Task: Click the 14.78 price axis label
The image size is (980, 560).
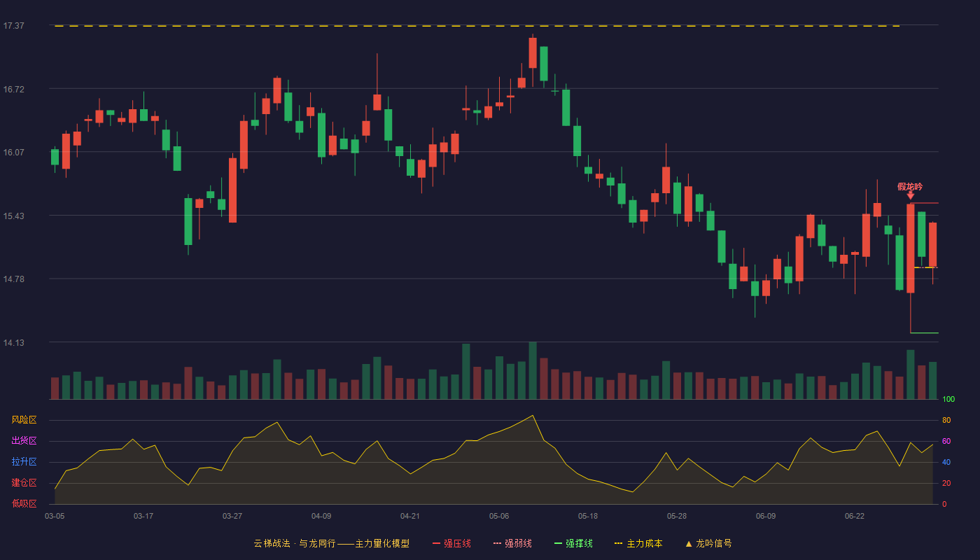Action: click(13, 279)
